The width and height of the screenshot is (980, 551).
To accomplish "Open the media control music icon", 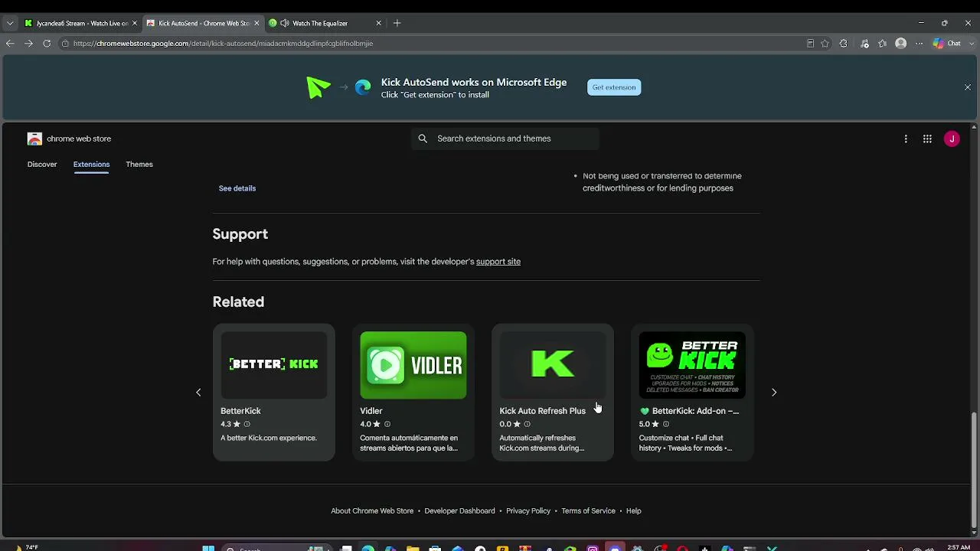I will pos(864,44).
